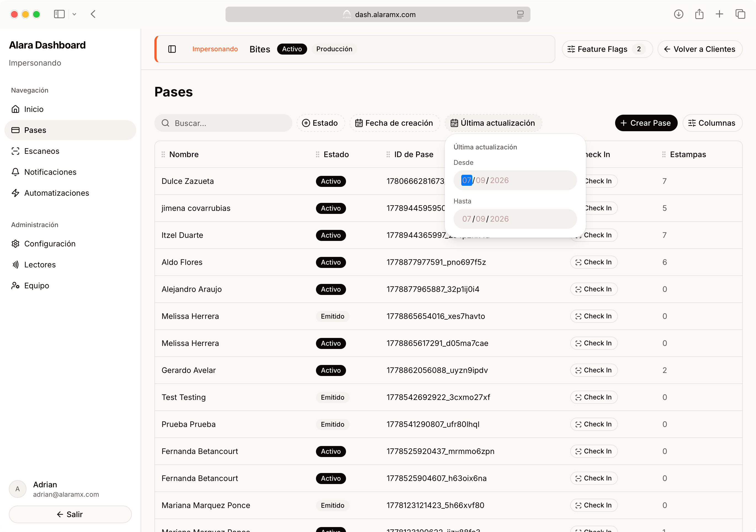Check In the Alejandro Araujo pass

(594, 289)
